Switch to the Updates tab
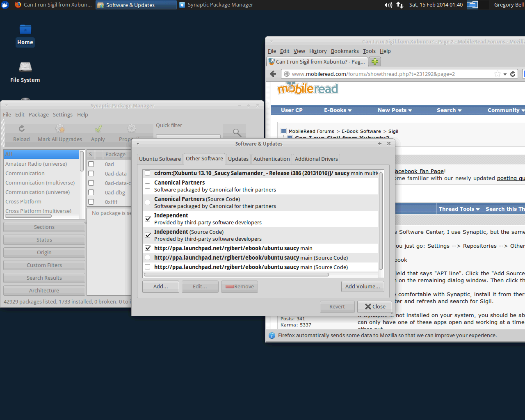Viewport: 525px width, 420px height. [238, 159]
